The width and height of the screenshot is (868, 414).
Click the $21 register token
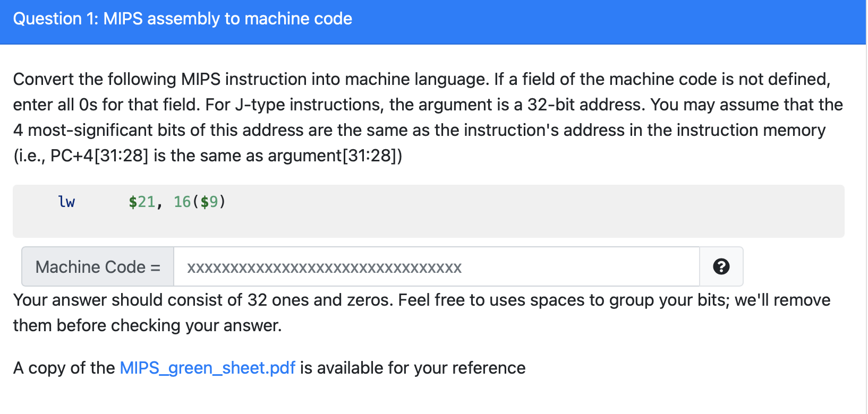tap(142, 202)
